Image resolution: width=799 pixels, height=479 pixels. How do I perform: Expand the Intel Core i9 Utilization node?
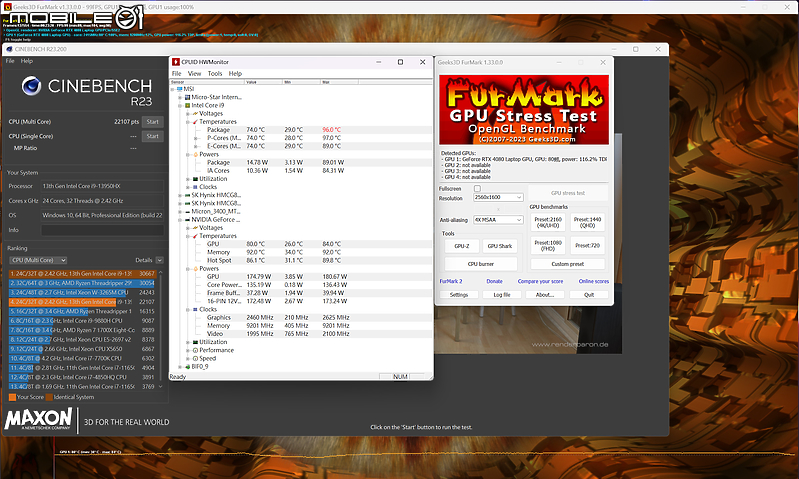point(188,179)
